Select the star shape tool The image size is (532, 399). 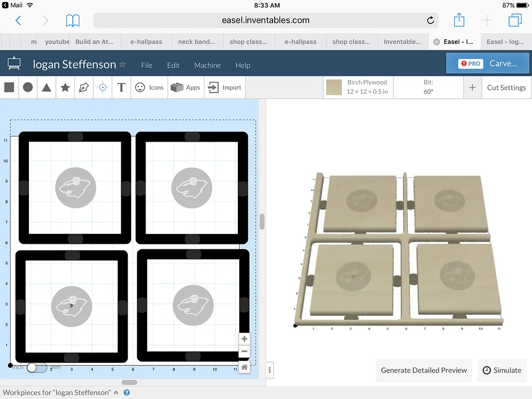pyautogui.click(x=65, y=87)
